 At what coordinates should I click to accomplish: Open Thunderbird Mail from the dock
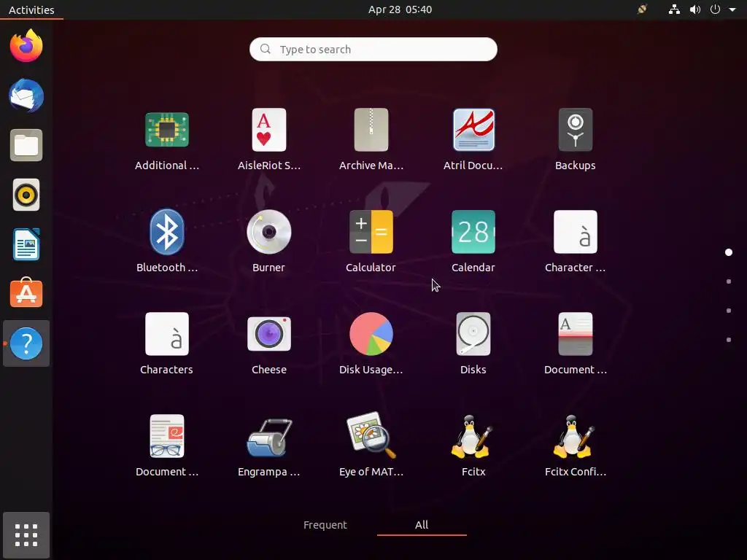click(x=26, y=96)
